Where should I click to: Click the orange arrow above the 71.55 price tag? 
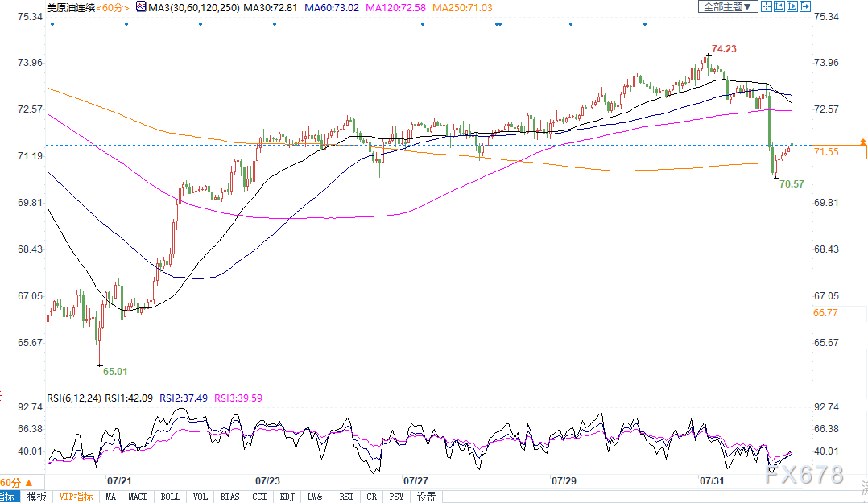pyautogui.click(x=862, y=142)
